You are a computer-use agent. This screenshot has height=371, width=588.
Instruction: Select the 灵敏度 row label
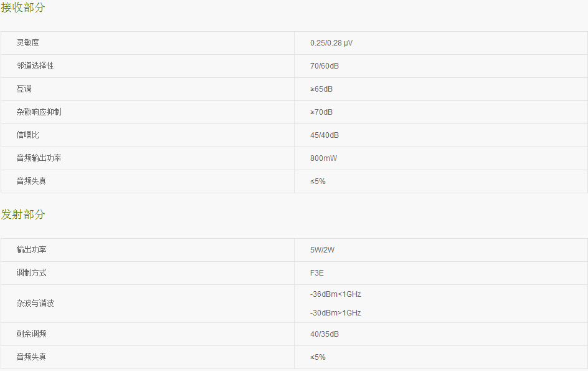(x=28, y=43)
